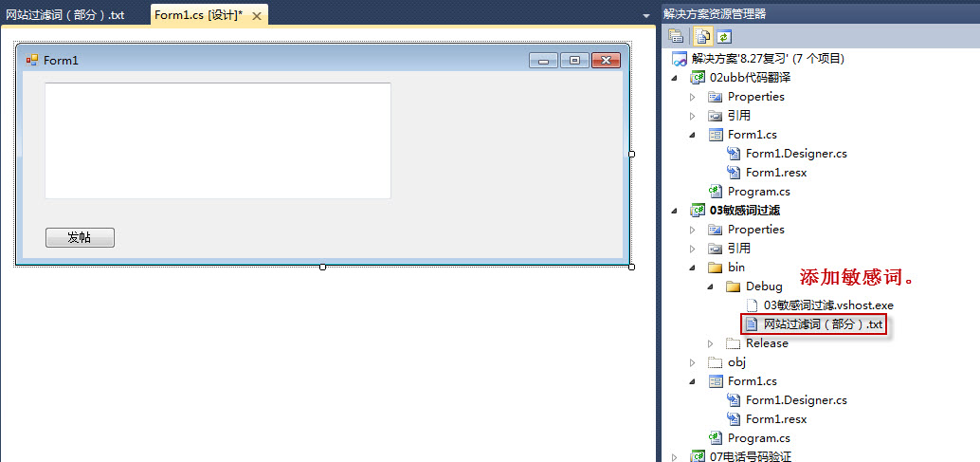This screenshot has width=980, height=462.
Task: Select Form1.Designer.cs under 02ubb代码翻译
Action: click(796, 153)
